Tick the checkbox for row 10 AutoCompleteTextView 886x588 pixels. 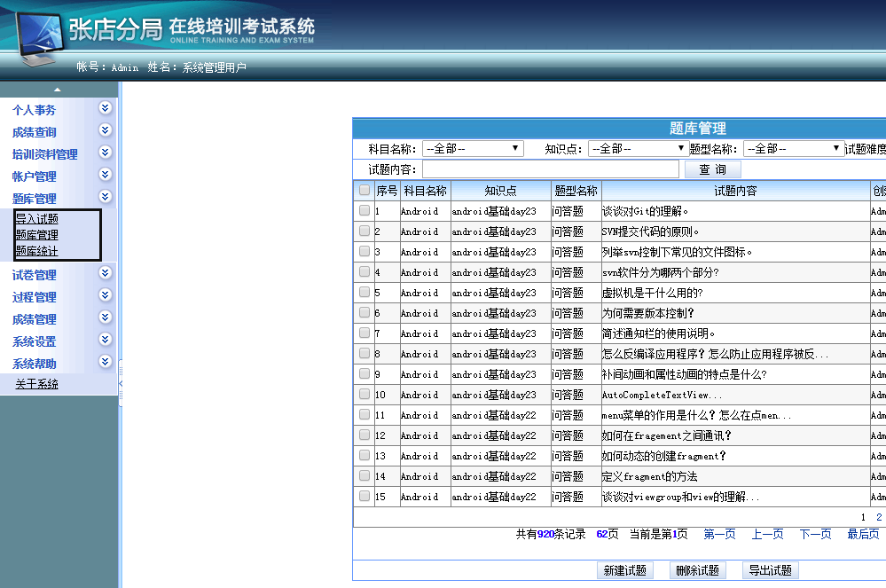coord(365,395)
